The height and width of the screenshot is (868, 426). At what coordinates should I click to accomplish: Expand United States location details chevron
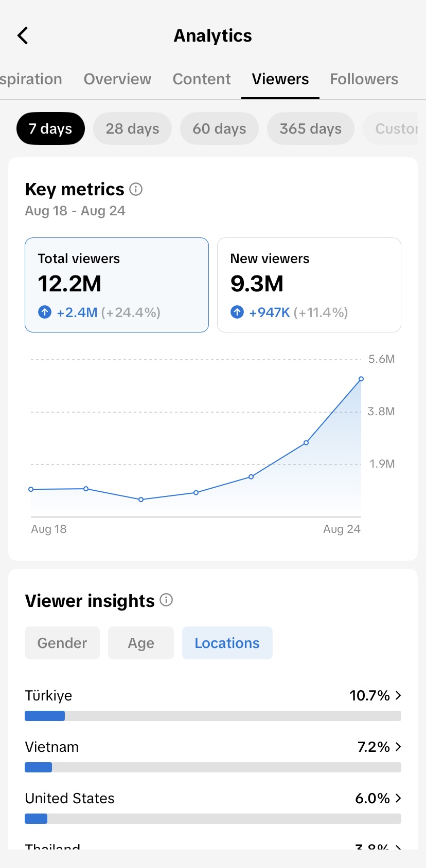(x=398, y=798)
